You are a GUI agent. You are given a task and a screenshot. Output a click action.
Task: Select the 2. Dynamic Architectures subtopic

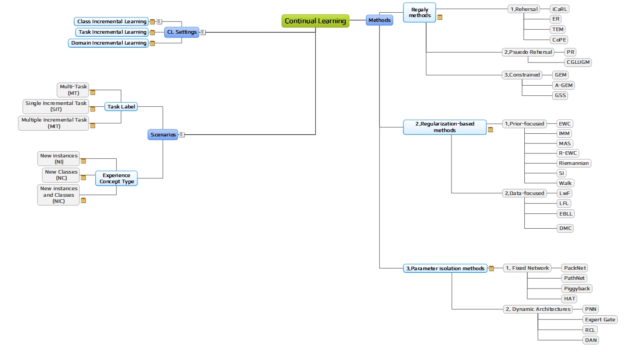(538, 309)
